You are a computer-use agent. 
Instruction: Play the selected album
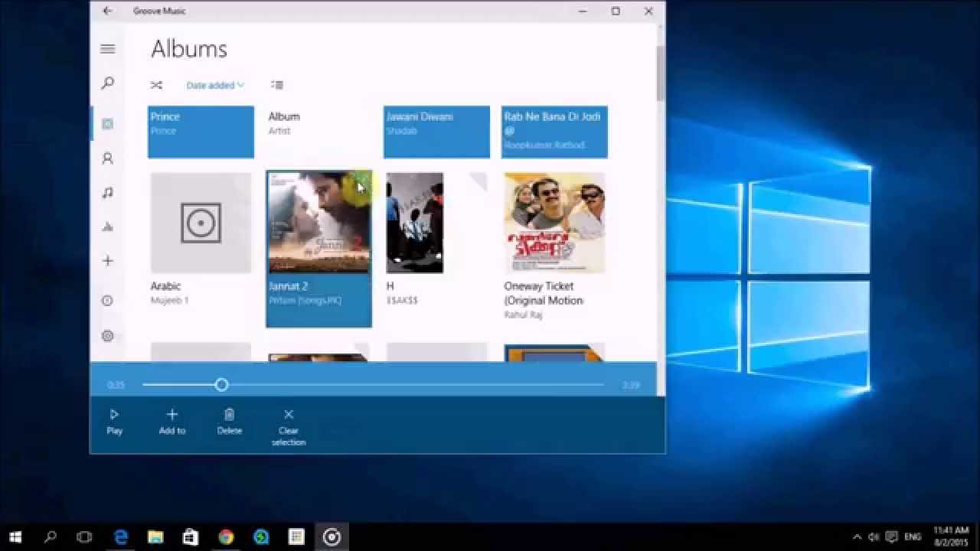[x=114, y=422]
